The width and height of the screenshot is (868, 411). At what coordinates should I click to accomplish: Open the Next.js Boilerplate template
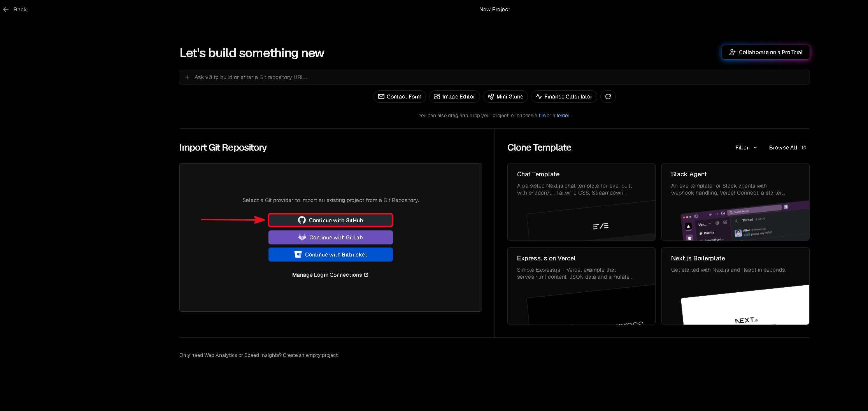click(x=735, y=286)
